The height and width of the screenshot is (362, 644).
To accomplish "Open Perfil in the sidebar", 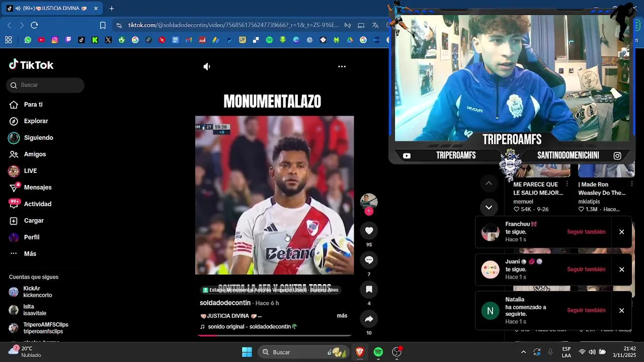I will pyautogui.click(x=32, y=237).
